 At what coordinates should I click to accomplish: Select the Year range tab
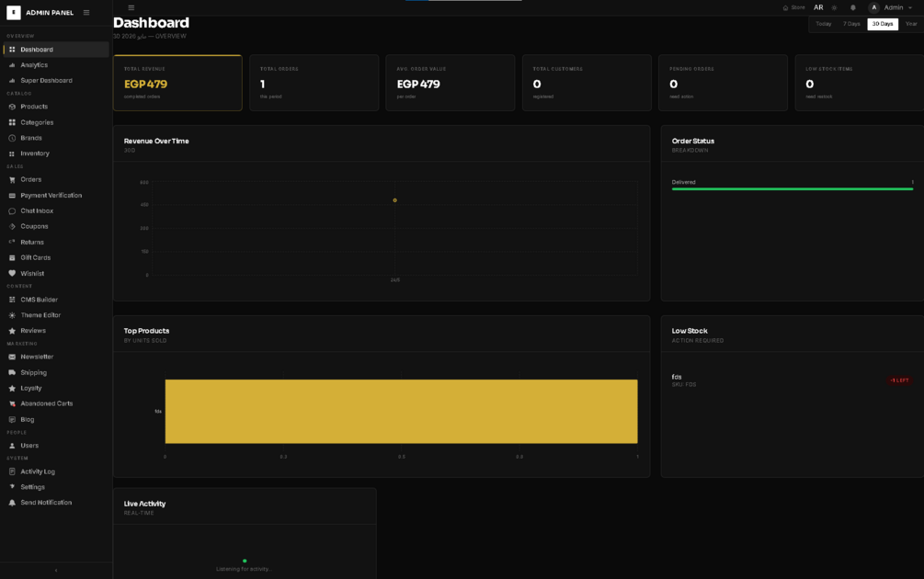click(911, 24)
